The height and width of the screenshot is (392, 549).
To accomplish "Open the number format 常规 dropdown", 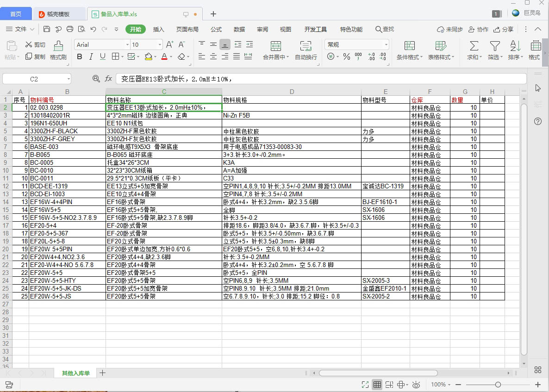I will click(386, 45).
